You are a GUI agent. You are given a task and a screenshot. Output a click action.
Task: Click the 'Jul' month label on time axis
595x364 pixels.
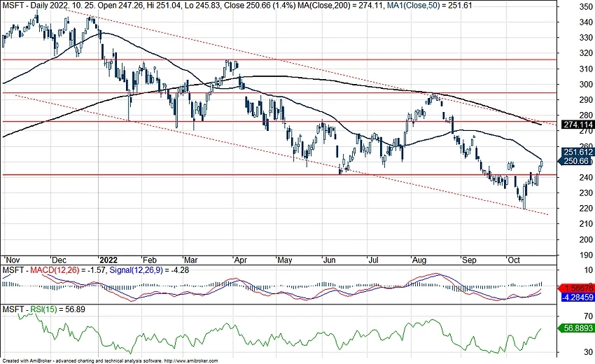pyautogui.click(x=374, y=260)
